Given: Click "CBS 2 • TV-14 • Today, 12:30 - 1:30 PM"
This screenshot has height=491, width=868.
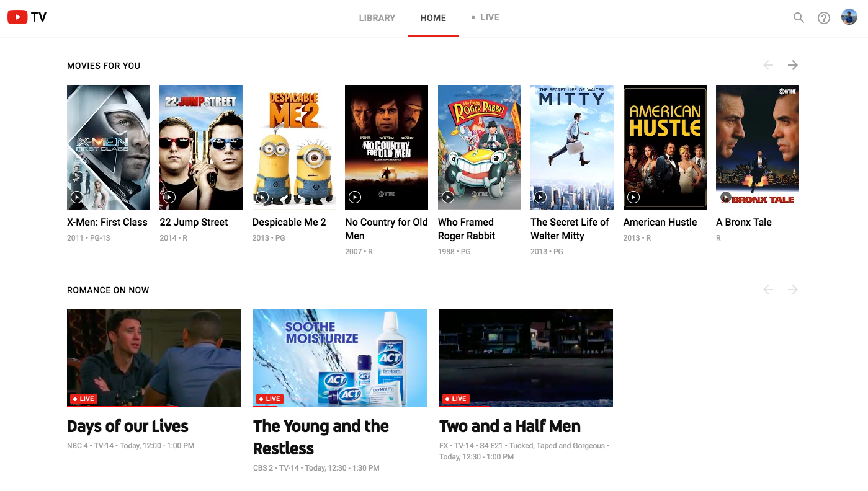Looking at the screenshot, I should pyautogui.click(x=316, y=468).
